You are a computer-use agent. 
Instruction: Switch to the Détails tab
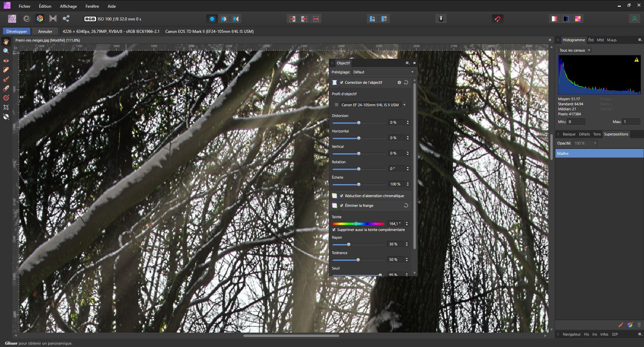point(584,134)
